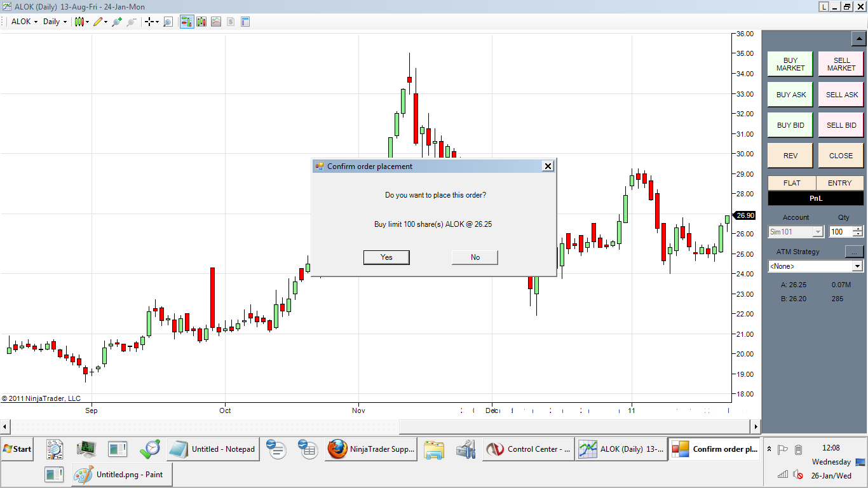Click the network signal tray icon
This screenshot has height=488, width=868.
pyautogui.click(x=783, y=475)
